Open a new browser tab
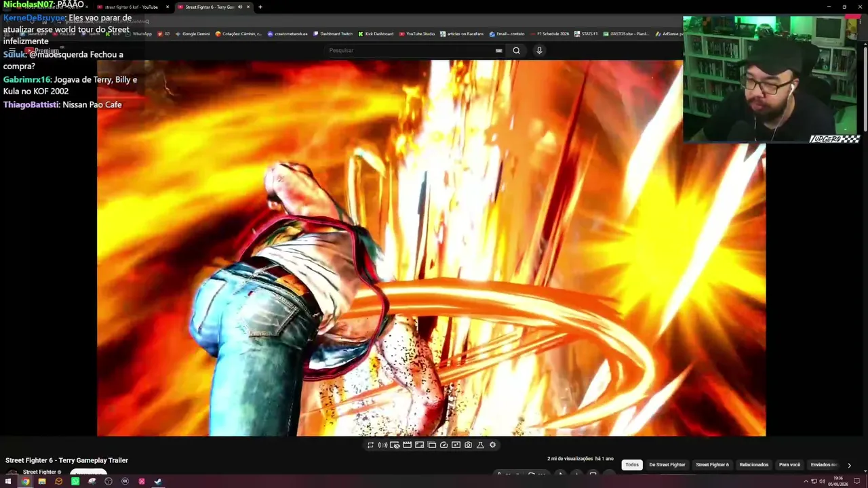This screenshot has width=868, height=488. tap(260, 7)
